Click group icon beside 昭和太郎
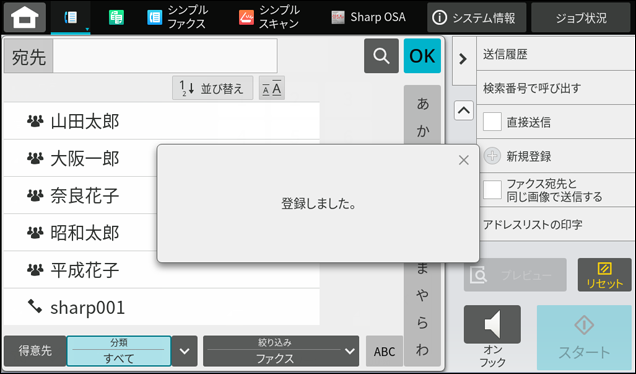Image resolution: width=636 pixels, height=374 pixels. (x=35, y=232)
